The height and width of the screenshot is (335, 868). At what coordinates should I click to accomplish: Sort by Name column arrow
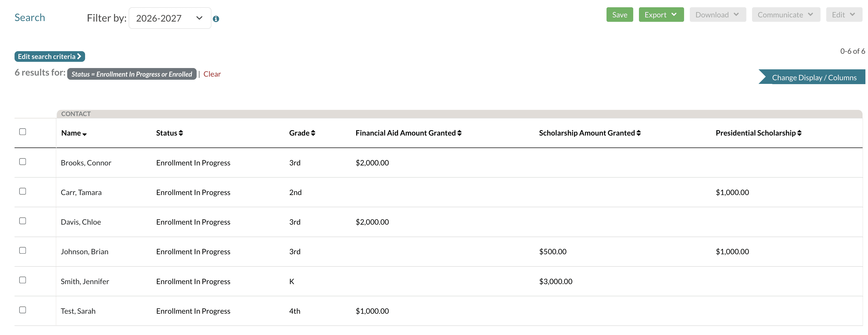(x=84, y=134)
